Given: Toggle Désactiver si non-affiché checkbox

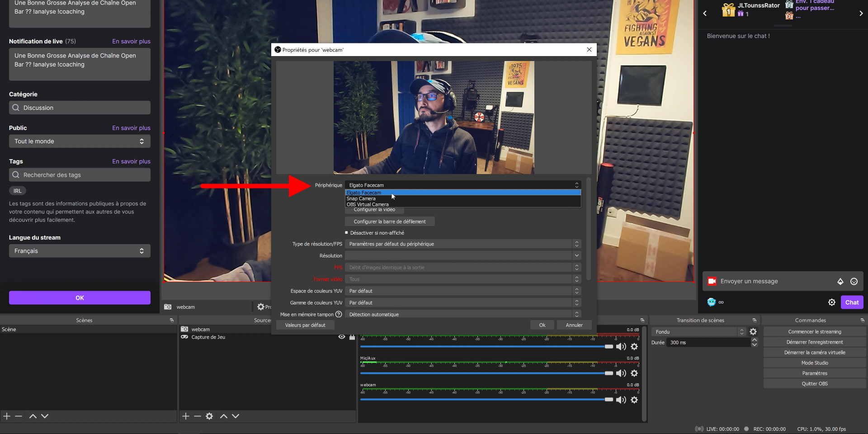Looking at the screenshot, I should pyautogui.click(x=347, y=233).
